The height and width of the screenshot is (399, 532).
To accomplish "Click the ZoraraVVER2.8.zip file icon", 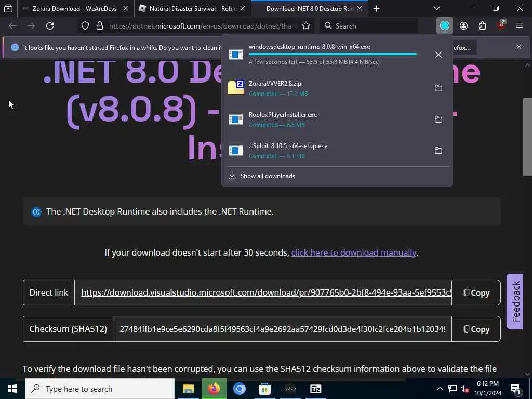I will pyautogui.click(x=236, y=87).
